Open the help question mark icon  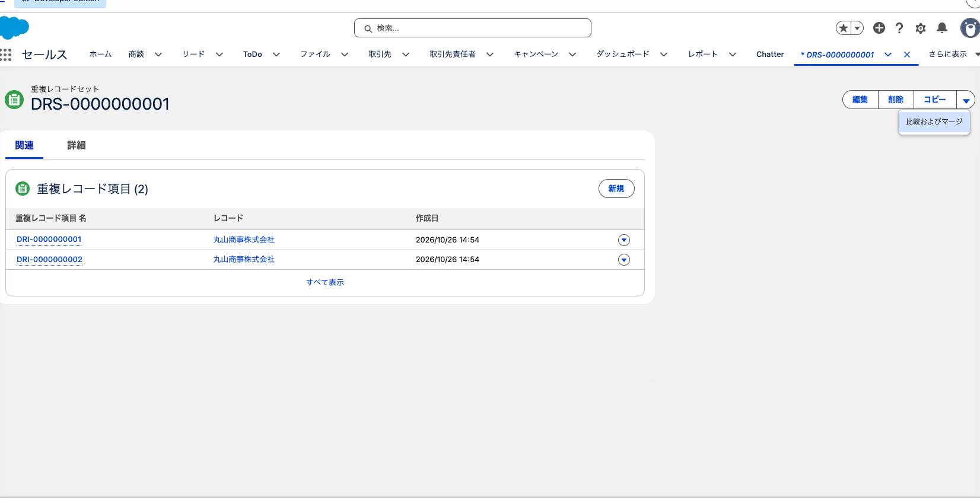click(x=899, y=28)
